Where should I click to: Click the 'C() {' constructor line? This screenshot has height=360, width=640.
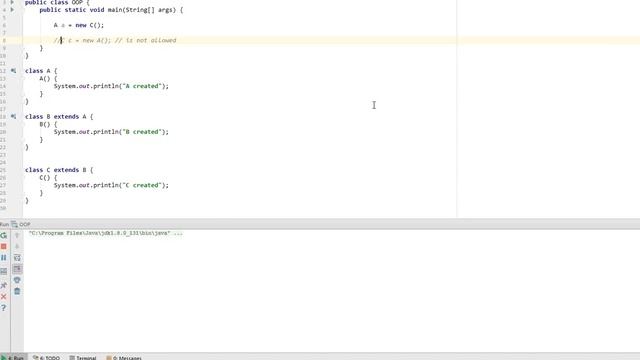tap(49, 178)
